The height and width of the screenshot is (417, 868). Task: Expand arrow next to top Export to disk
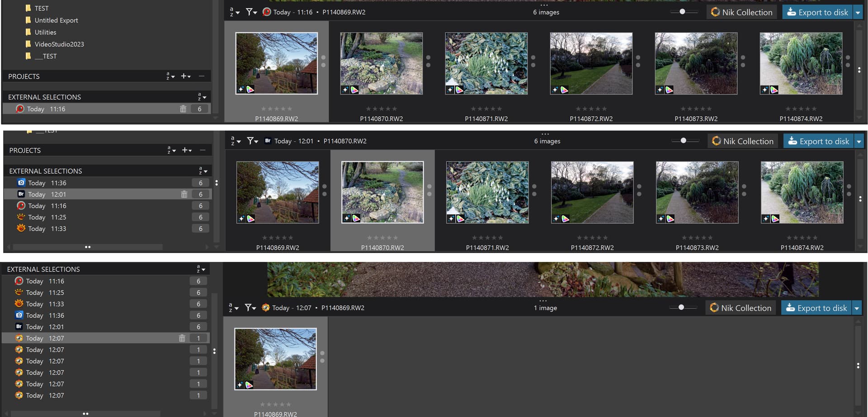pyautogui.click(x=858, y=13)
